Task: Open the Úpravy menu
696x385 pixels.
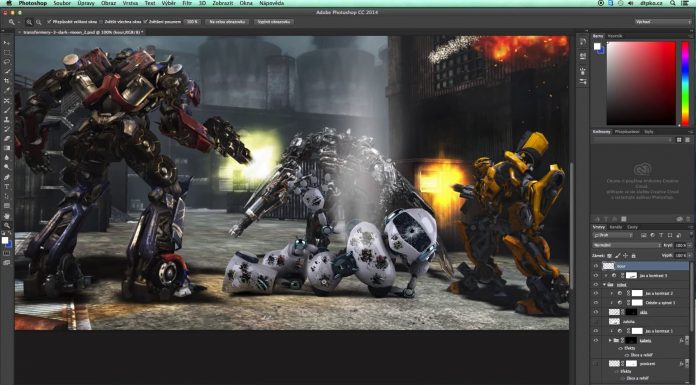Action: coord(85,3)
